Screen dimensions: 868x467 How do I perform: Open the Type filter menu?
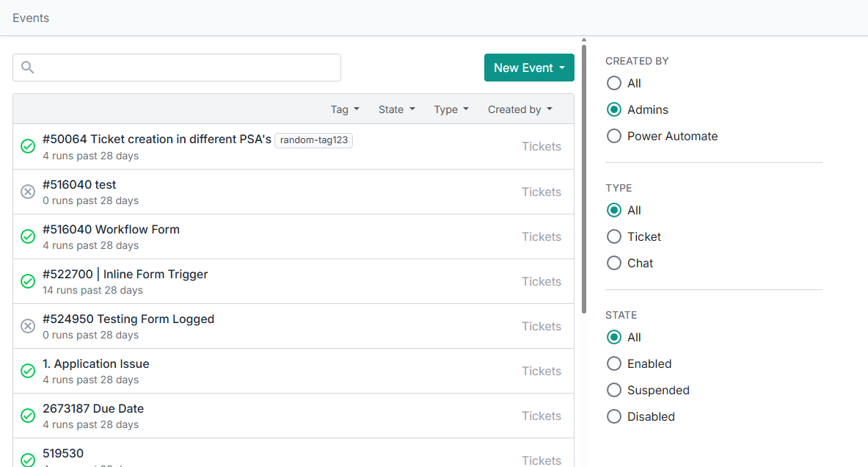[451, 109]
